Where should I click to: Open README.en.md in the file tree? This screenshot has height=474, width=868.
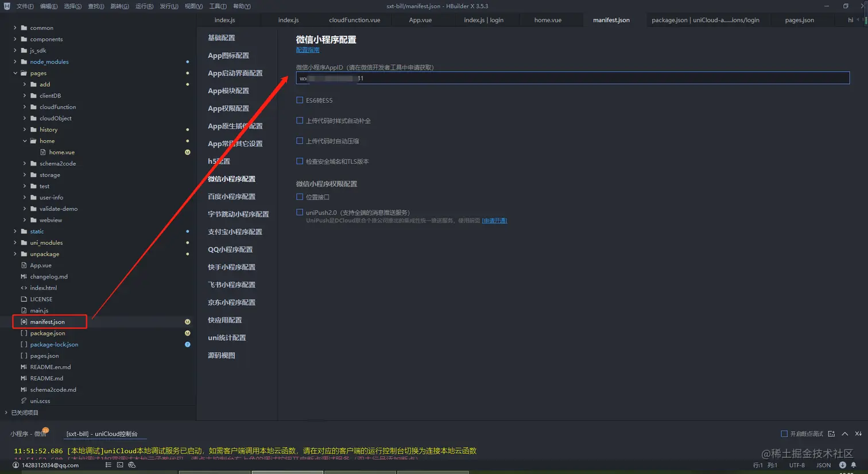(51, 367)
